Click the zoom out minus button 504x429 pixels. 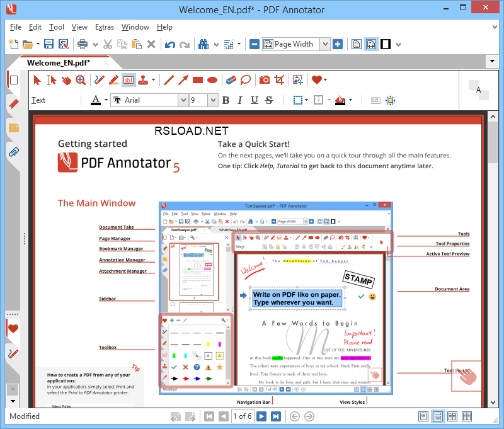(255, 44)
